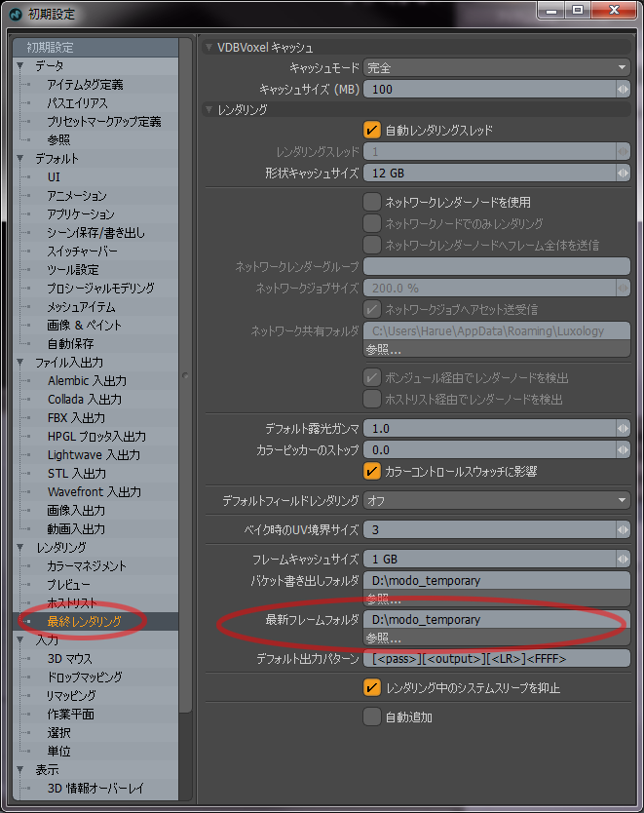Click the ネットワークレンダーグループ field

pos(496,266)
